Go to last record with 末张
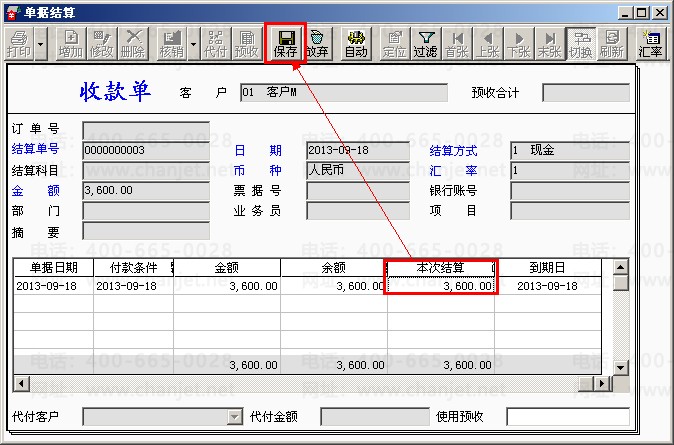Viewport: 674px width, 445px height. coord(549,44)
